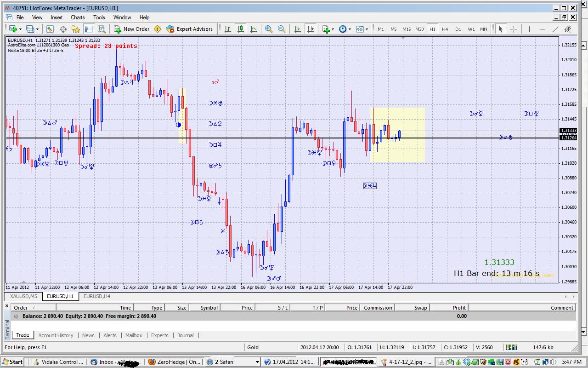Click the Profiles icon
Image resolution: width=588 pixels, height=368 pixels.
[30, 29]
